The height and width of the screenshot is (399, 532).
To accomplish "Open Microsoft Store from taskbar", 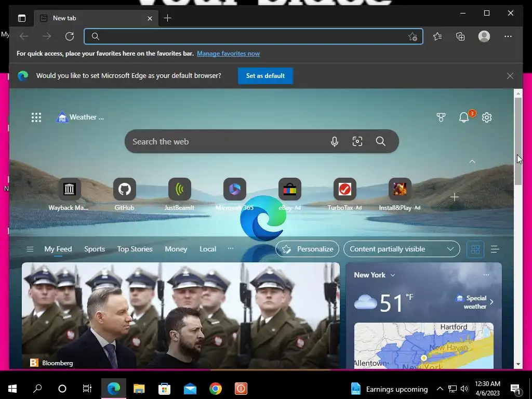I will [x=164, y=389].
